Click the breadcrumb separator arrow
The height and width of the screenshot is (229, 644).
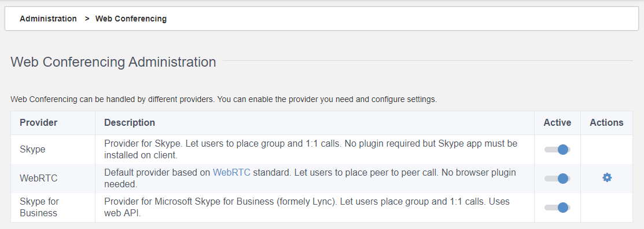87,19
